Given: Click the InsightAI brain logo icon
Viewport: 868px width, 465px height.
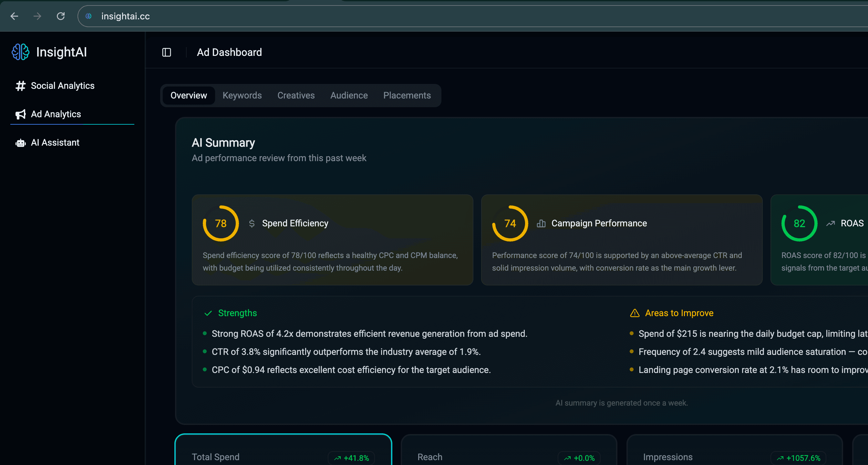Looking at the screenshot, I should pos(20,52).
